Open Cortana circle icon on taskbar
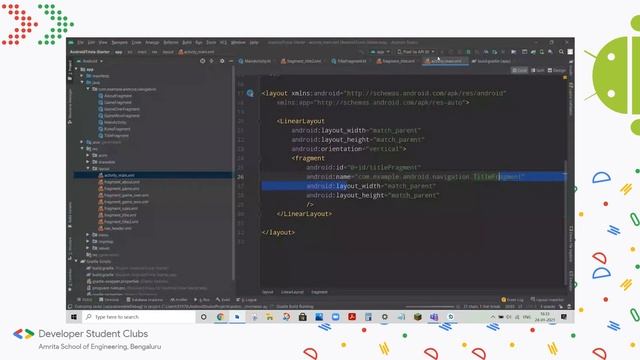 click(204, 317)
